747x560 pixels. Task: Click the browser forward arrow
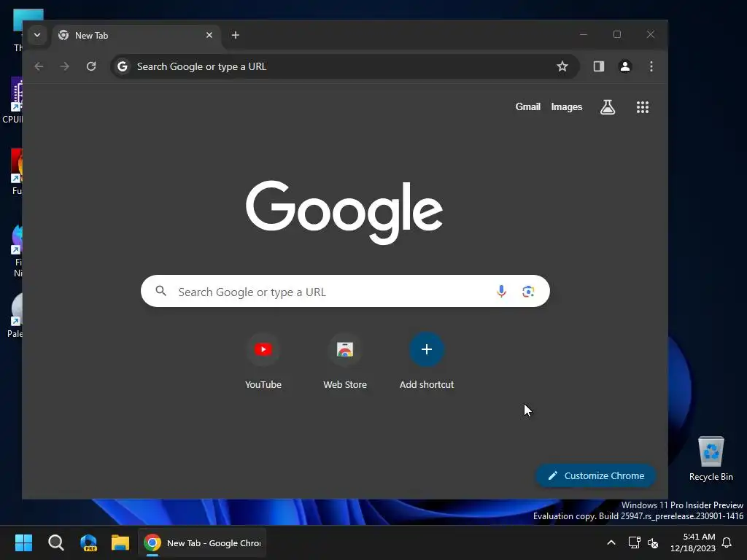65,66
